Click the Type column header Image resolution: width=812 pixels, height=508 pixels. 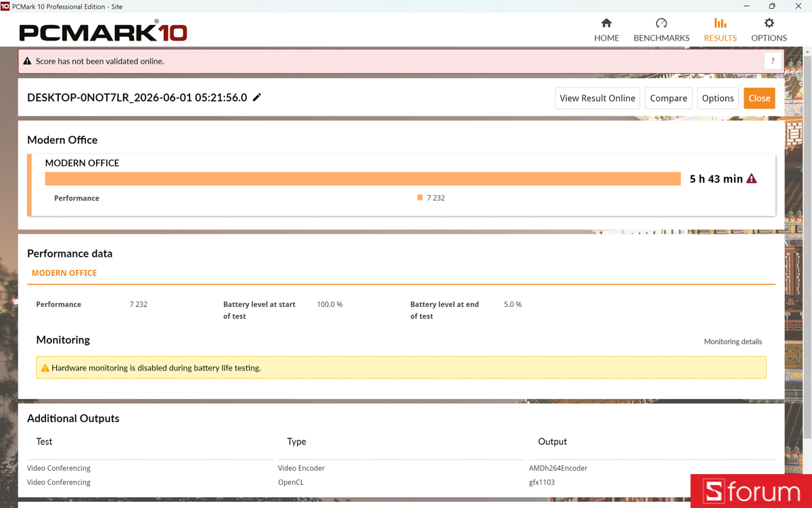[x=296, y=442]
